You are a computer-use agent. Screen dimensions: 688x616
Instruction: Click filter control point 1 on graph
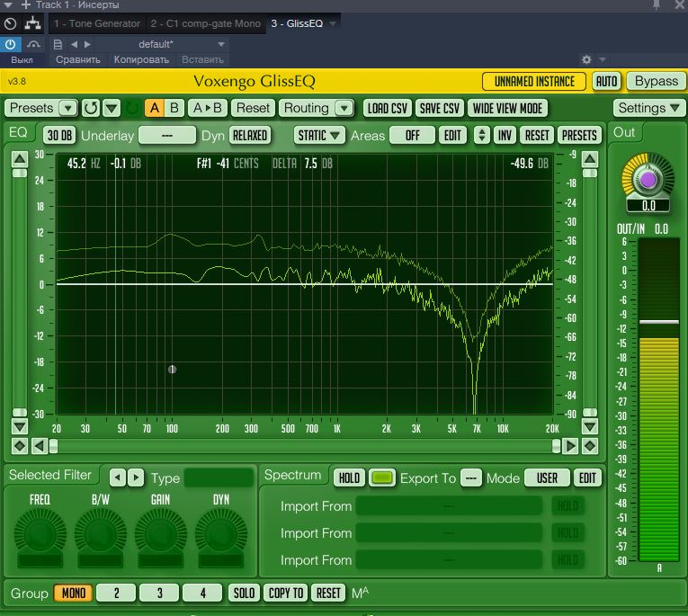172,370
